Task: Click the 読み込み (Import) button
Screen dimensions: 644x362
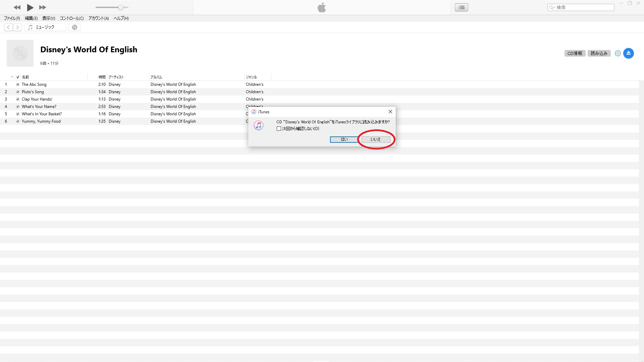Action: coord(599,53)
